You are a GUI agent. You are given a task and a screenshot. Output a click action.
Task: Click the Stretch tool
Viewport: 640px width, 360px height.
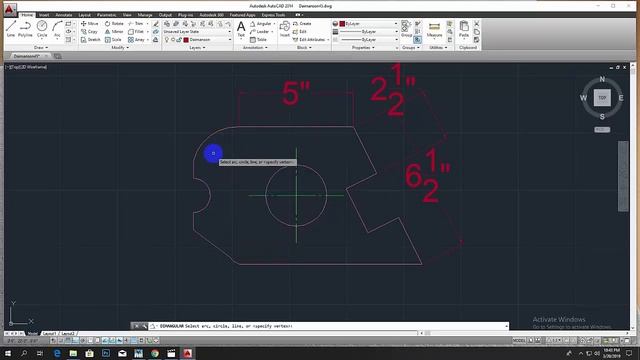pyautogui.click(x=91, y=40)
